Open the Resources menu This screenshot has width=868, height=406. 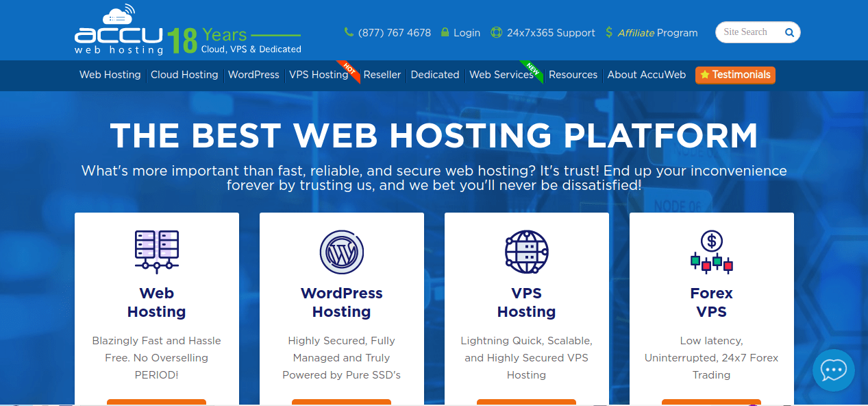point(573,75)
